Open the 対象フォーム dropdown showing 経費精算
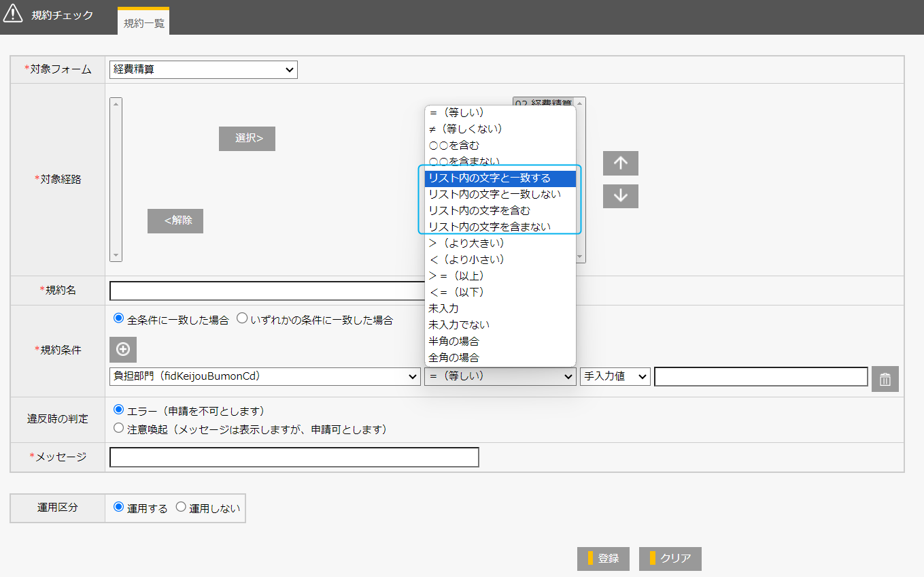This screenshot has width=924, height=577. point(203,69)
